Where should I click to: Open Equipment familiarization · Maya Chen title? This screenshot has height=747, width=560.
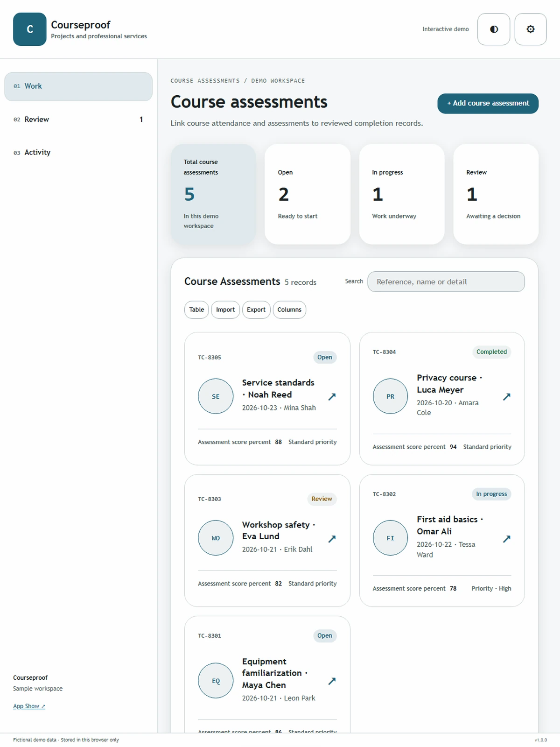click(275, 673)
